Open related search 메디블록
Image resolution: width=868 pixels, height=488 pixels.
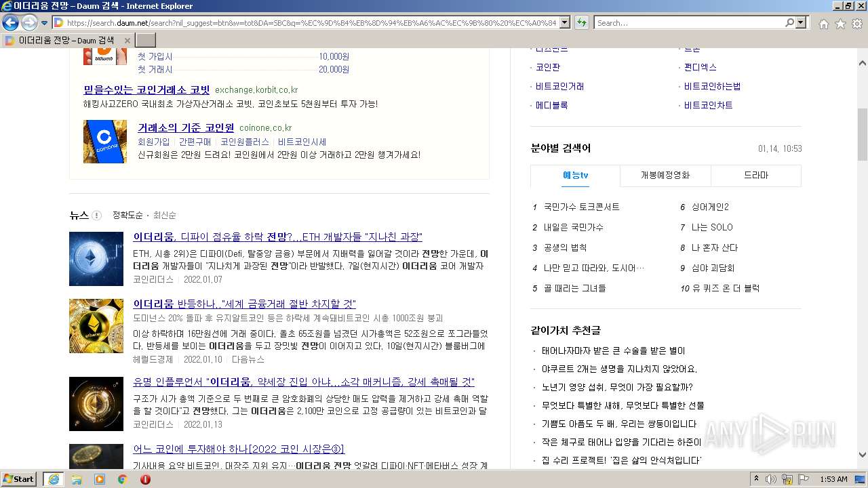click(552, 105)
